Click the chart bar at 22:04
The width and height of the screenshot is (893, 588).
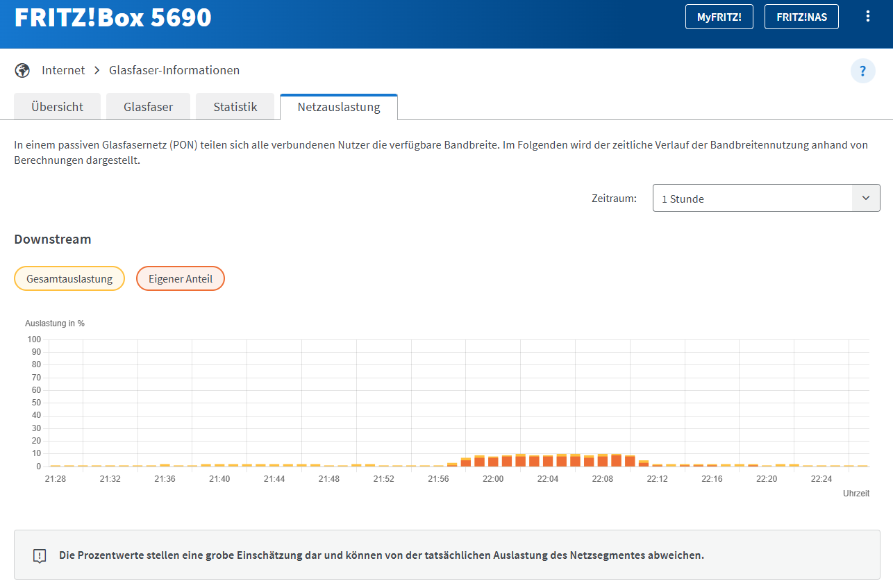click(548, 461)
